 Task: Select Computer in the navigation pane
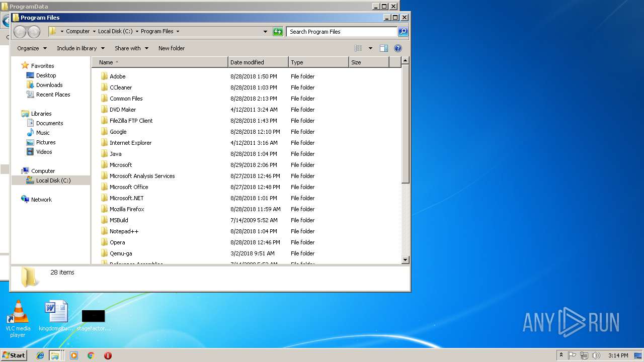43,171
